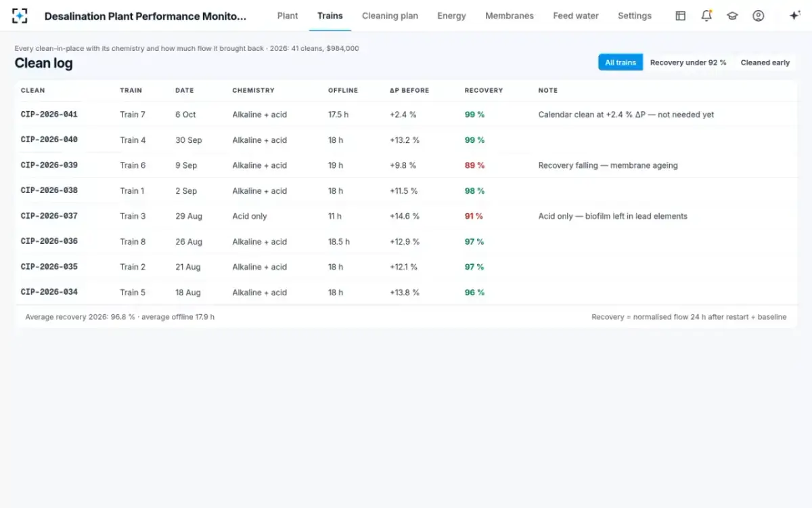The height and width of the screenshot is (508, 812).
Task: Click the Recovery formula footnote
Action: (x=689, y=316)
